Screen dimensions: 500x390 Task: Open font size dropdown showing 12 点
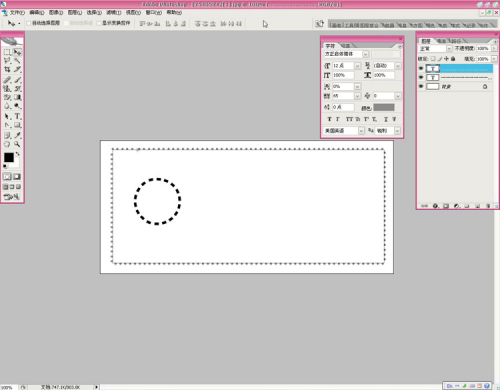click(x=357, y=66)
